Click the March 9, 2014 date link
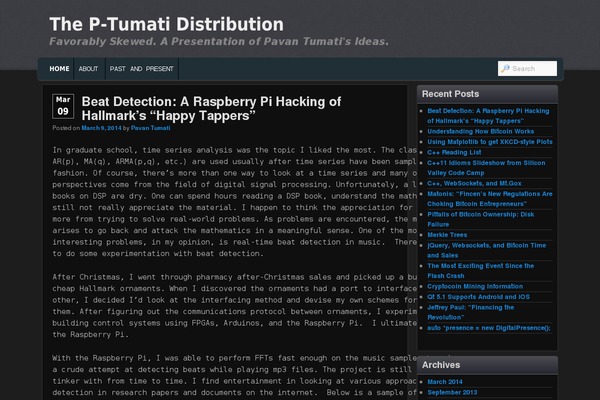 coord(101,128)
